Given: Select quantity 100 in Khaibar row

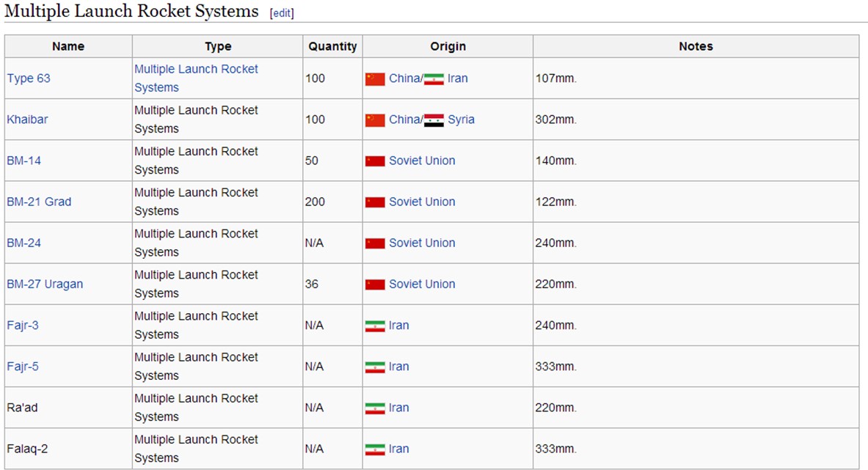Looking at the screenshot, I should (315, 120).
